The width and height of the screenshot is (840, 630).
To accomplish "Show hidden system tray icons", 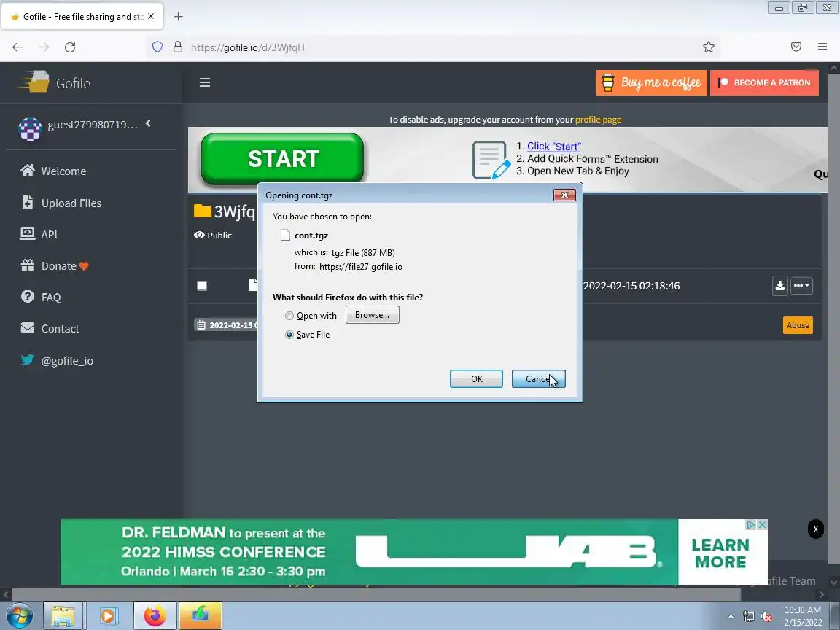I will tap(731, 617).
